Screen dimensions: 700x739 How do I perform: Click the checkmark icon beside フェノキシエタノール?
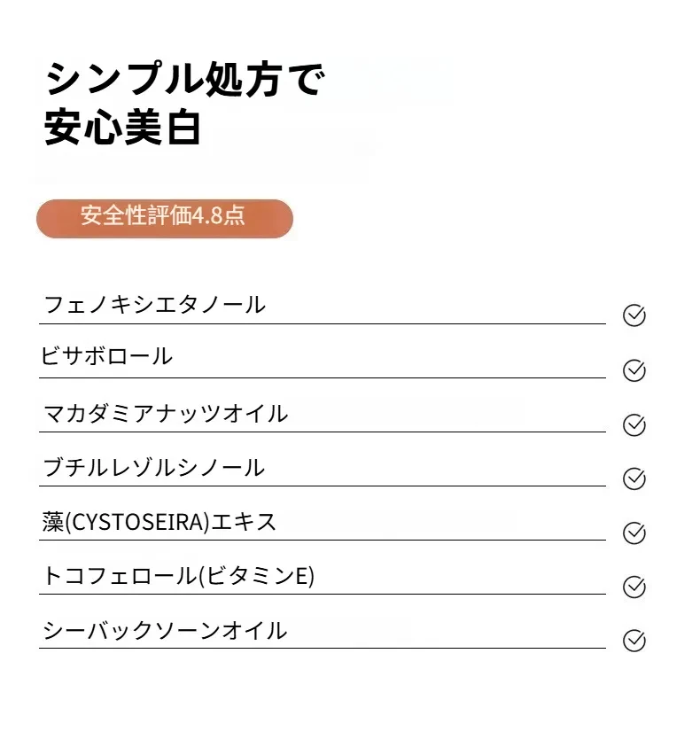634,315
